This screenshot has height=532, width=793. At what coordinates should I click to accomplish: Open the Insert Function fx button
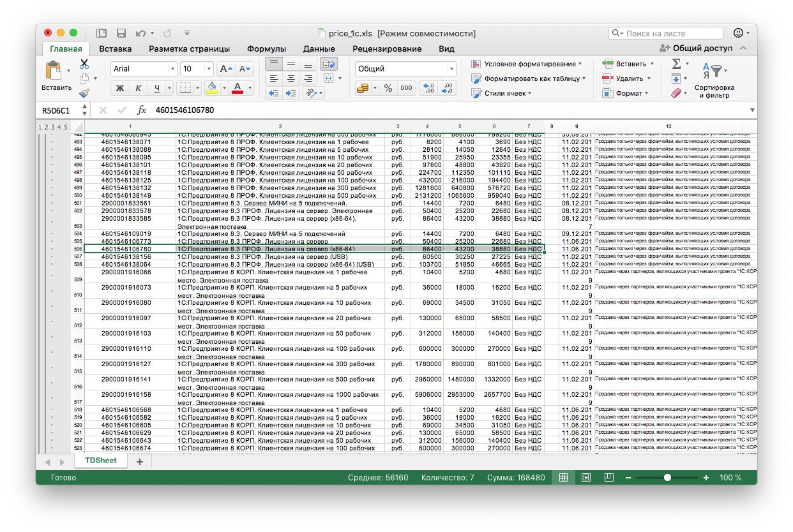(142, 110)
